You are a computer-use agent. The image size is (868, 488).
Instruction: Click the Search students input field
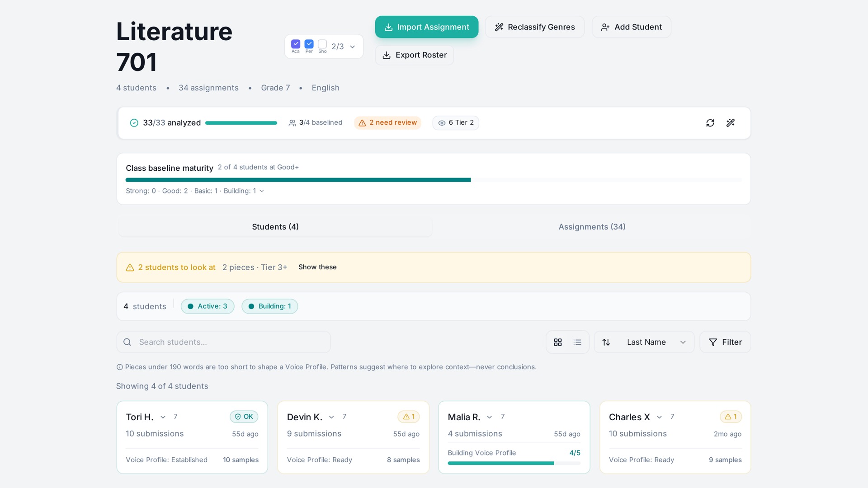(x=223, y=343)
